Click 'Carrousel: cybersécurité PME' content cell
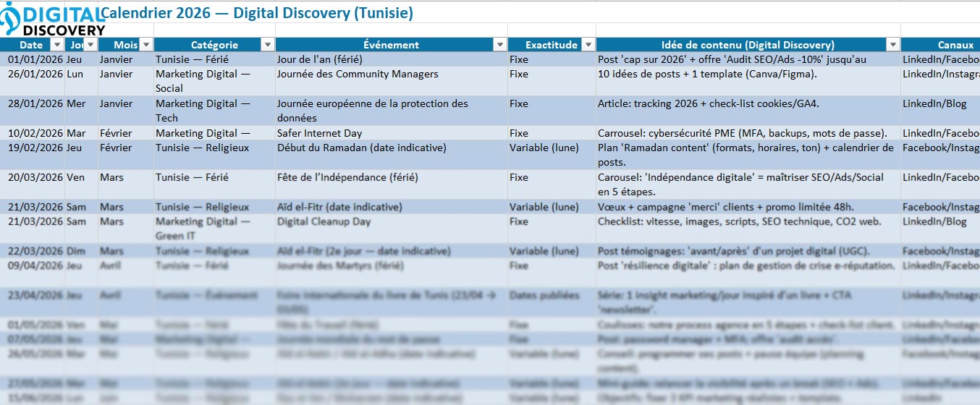 coord(748,133)
